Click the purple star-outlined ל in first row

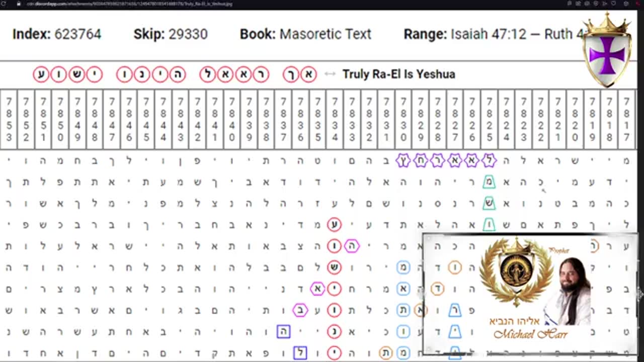click(489, 160)
